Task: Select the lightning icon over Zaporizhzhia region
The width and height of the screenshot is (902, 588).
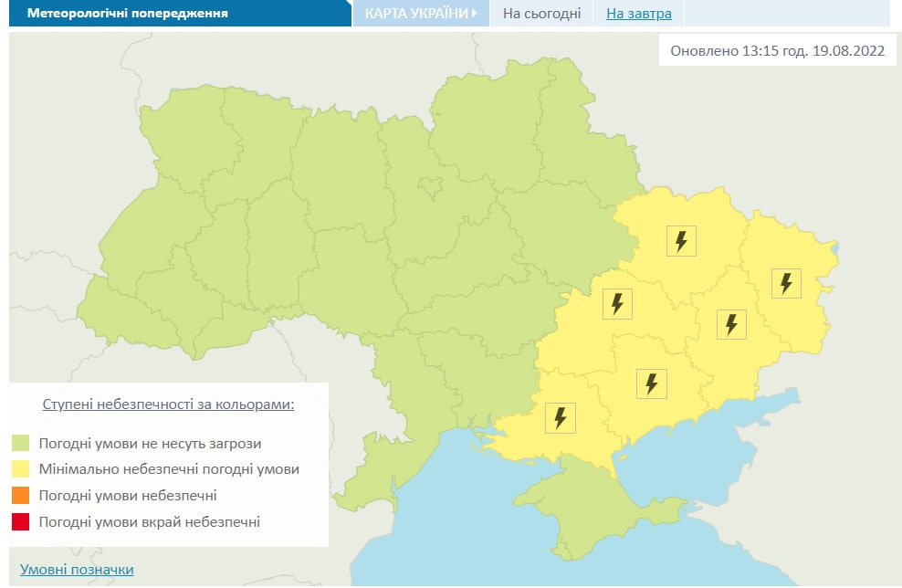Action: pos(651,382)
